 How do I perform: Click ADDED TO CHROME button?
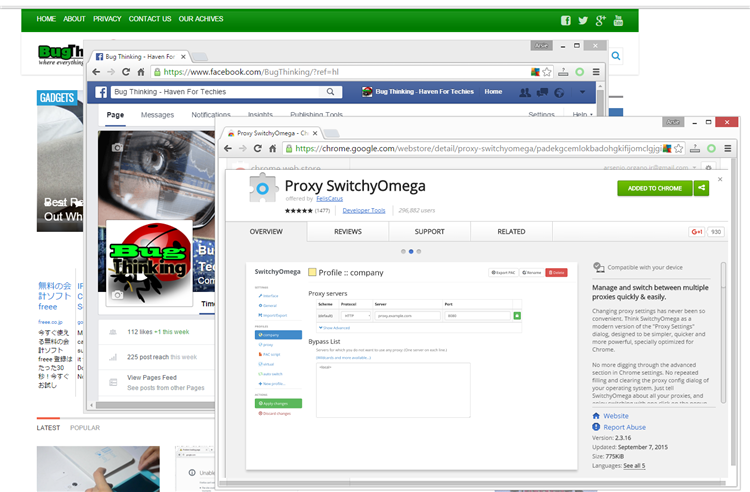pos(655,188)
